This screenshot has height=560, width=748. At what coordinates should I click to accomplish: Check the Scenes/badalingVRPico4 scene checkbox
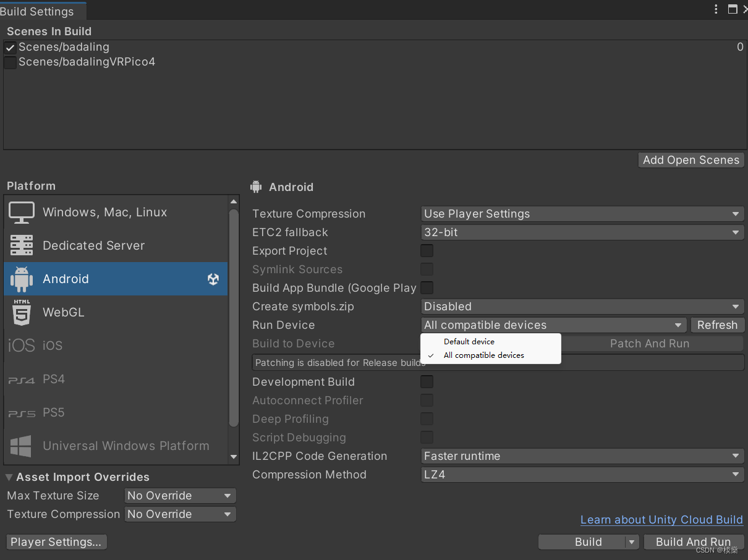click(x=10, y=62)
